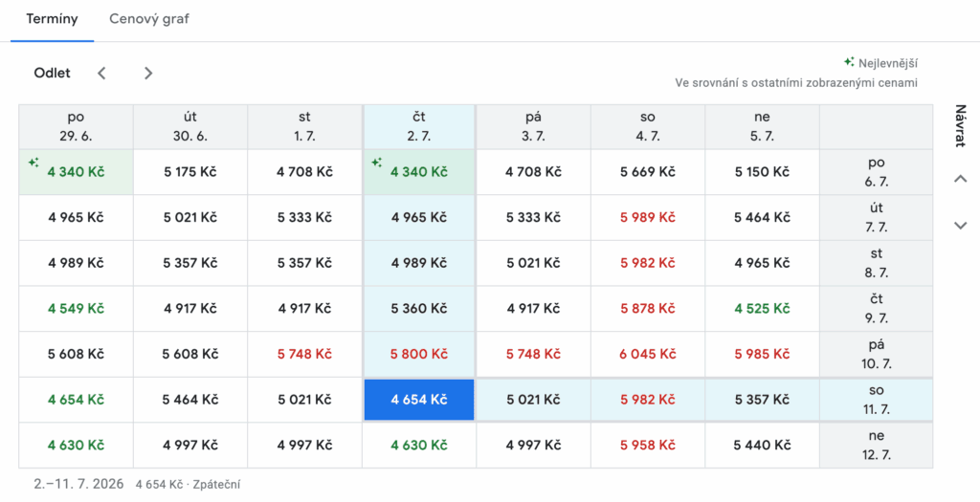This screenshot has width=980, height=502.
Task: Choose the 6 045 Kč Saturday fare
Action: point(648,354)
